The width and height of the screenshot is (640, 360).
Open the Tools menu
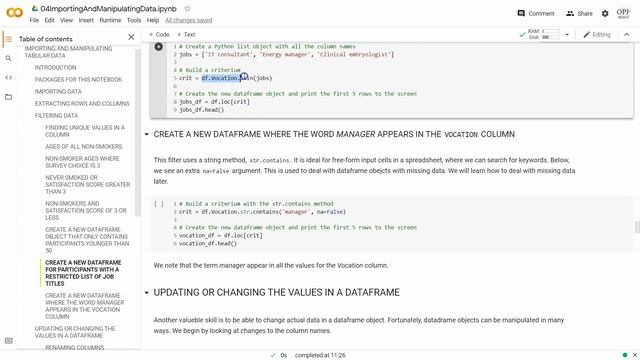coord(134,20)
